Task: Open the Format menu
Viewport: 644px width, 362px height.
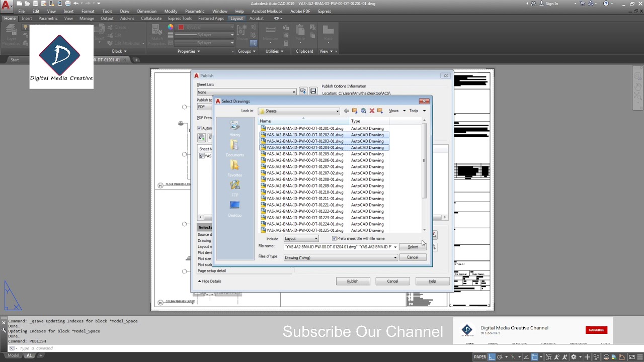Action: [88, 11]
